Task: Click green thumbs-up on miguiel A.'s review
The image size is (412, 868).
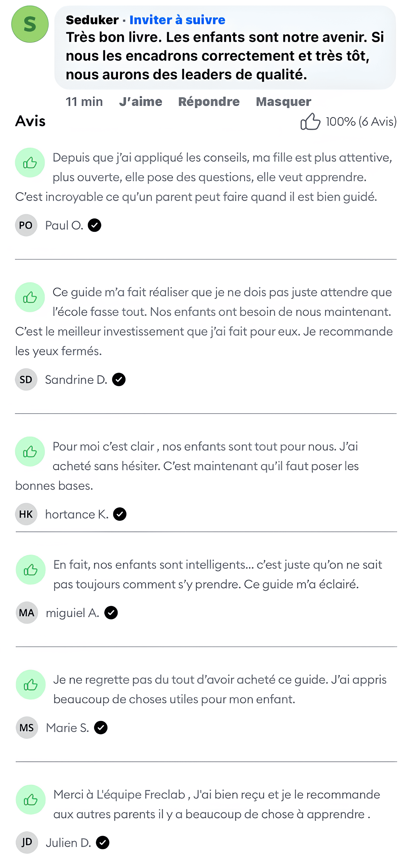Action: (x=31, y=570)
